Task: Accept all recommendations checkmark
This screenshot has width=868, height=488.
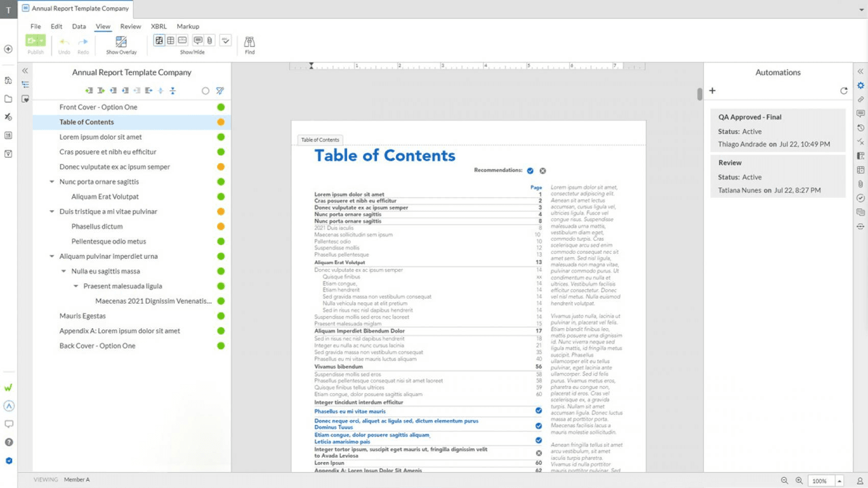Action: point(530,170)
